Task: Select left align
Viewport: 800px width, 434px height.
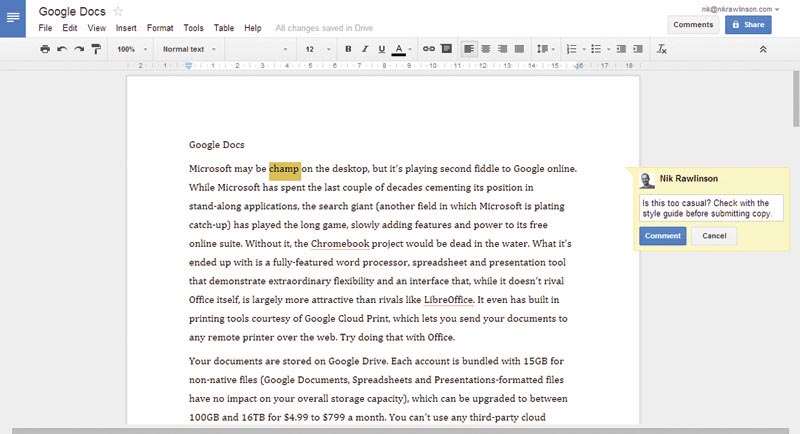Action: pos(469,49)
